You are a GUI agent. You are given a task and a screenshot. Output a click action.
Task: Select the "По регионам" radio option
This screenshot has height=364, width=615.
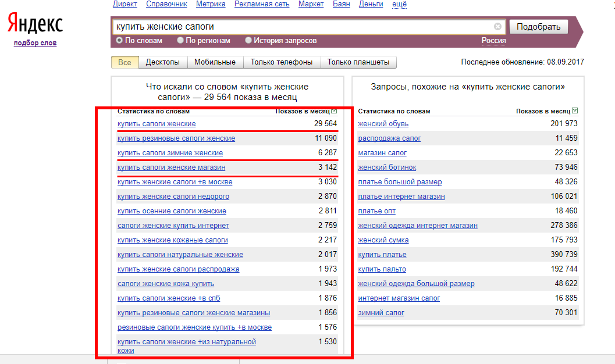[180, 40]
